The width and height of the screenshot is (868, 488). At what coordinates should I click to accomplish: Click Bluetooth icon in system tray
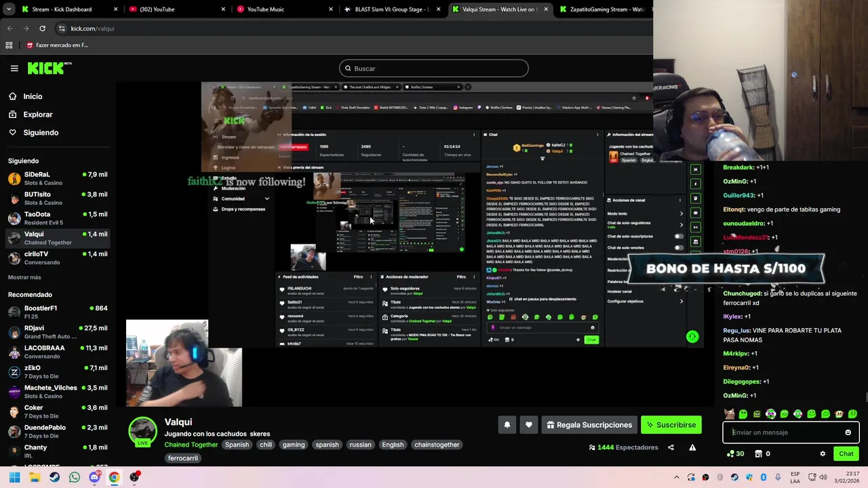pos(763,477)
